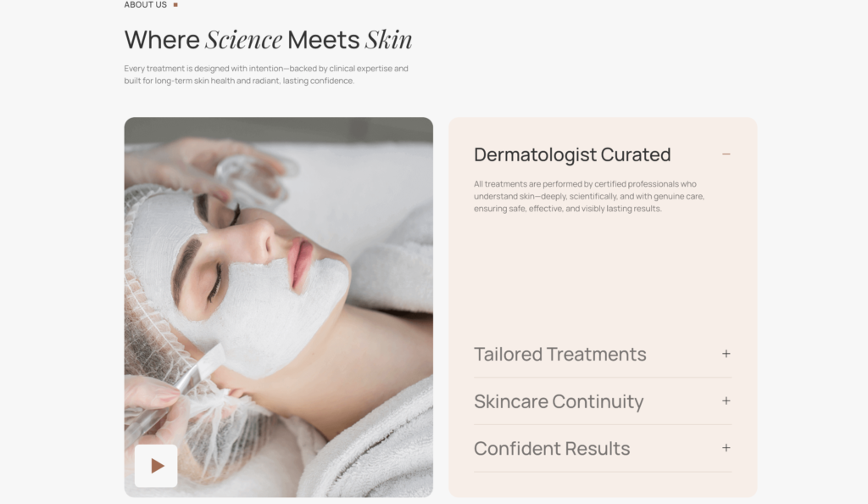This screenshot has width=868, height=504.
Task: Select the Confident Results accordion title
Action: (552, 448)
